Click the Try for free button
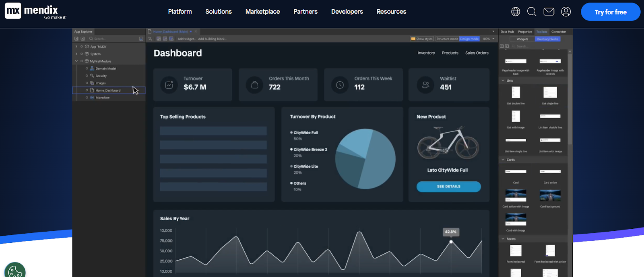This screenshot has width=644, height=277. tap(611, 12)
